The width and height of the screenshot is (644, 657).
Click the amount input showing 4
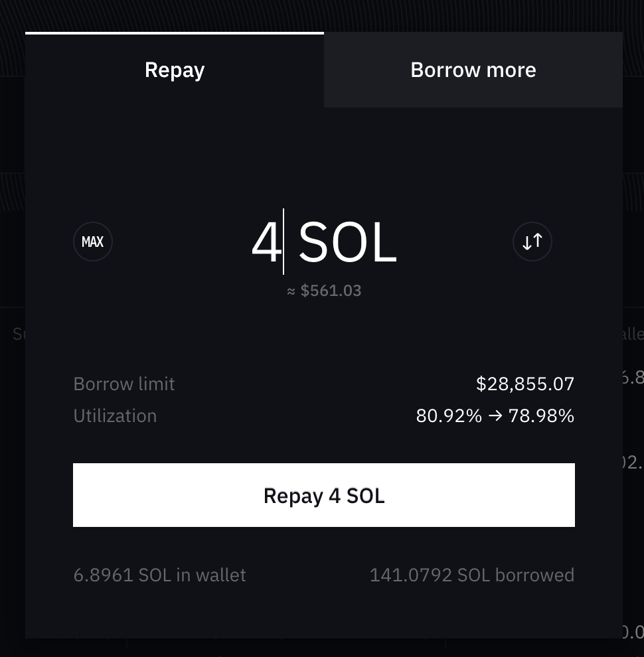266,242
